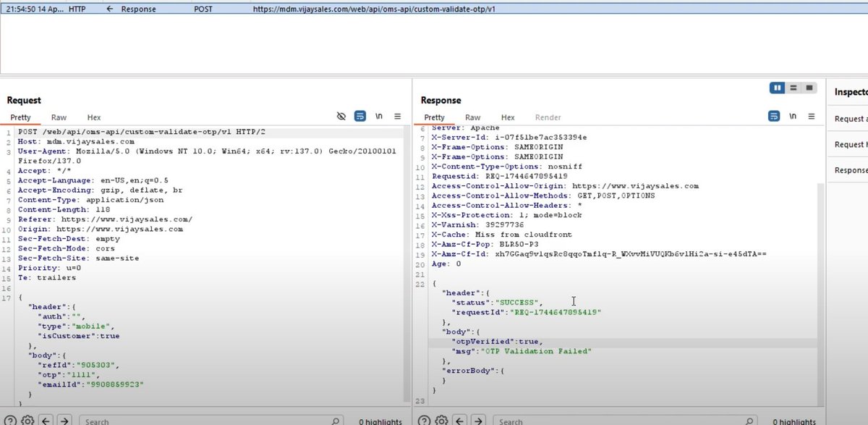Screen dimensions: 868x425
Task: Select the custom-validate-otp history row
Action: click(434, 9)
